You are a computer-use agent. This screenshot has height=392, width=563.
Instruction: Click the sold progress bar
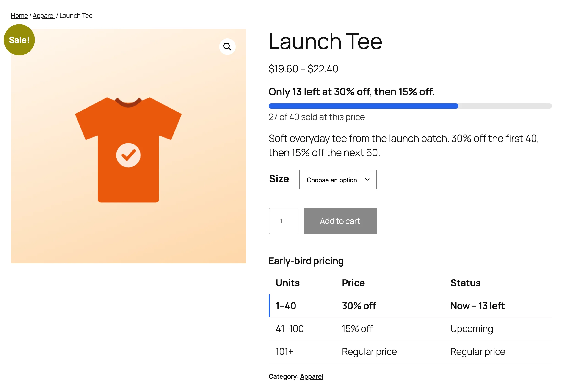coord(410,106)
